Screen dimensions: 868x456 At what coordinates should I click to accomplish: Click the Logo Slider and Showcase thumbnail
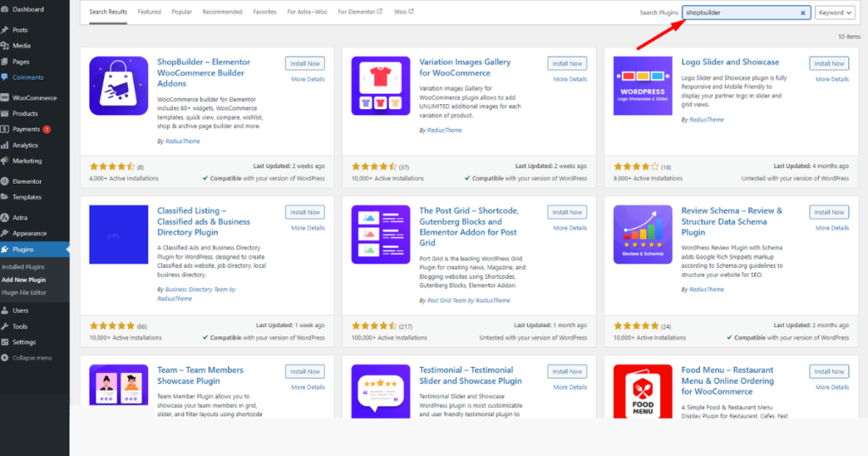tap(643, 86)
